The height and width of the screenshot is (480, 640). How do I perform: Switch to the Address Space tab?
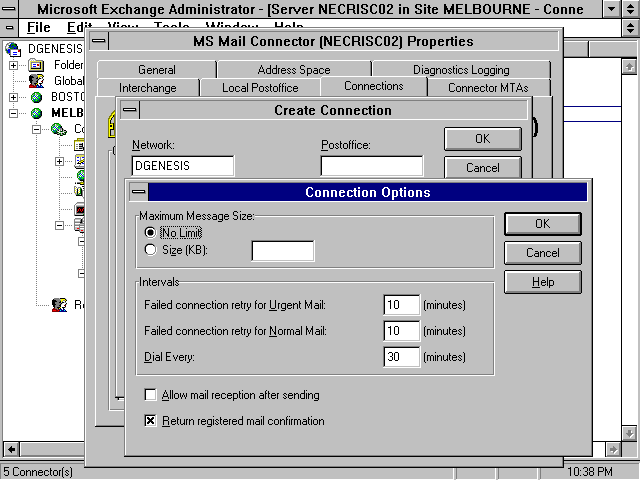[x=294, y=70]
